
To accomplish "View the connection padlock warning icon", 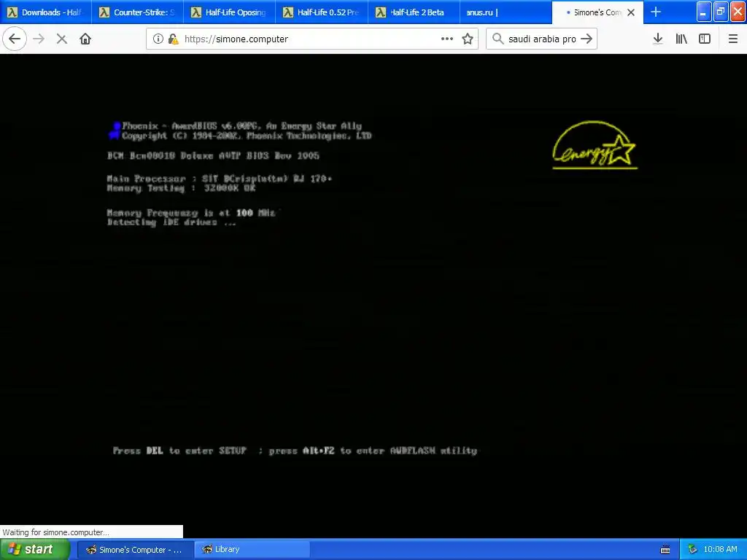I will tap(173, 39).
